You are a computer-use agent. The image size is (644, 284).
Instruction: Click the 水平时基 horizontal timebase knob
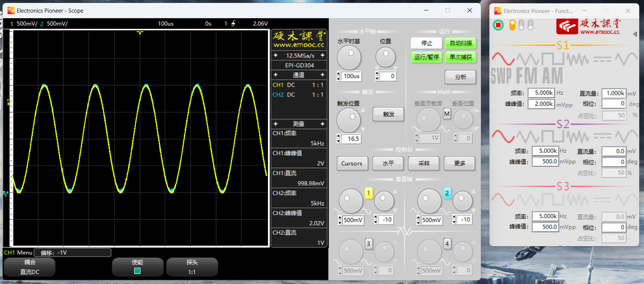[x=349, y=58]
